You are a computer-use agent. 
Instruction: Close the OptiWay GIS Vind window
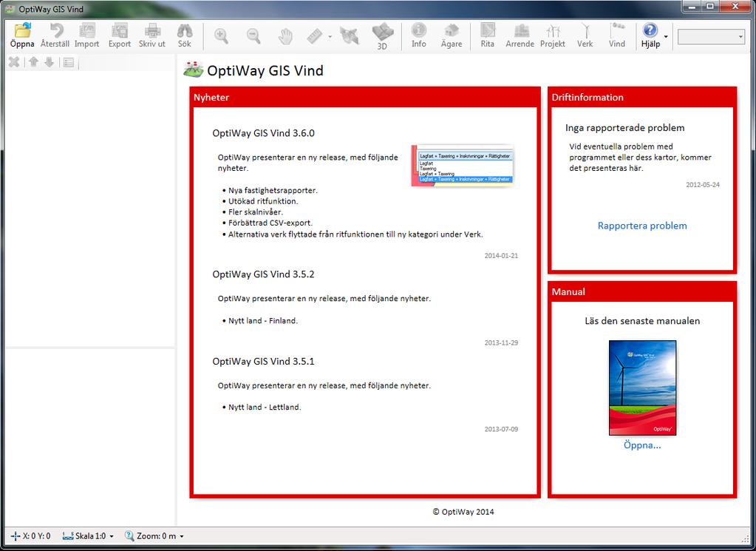coord(735,7)
